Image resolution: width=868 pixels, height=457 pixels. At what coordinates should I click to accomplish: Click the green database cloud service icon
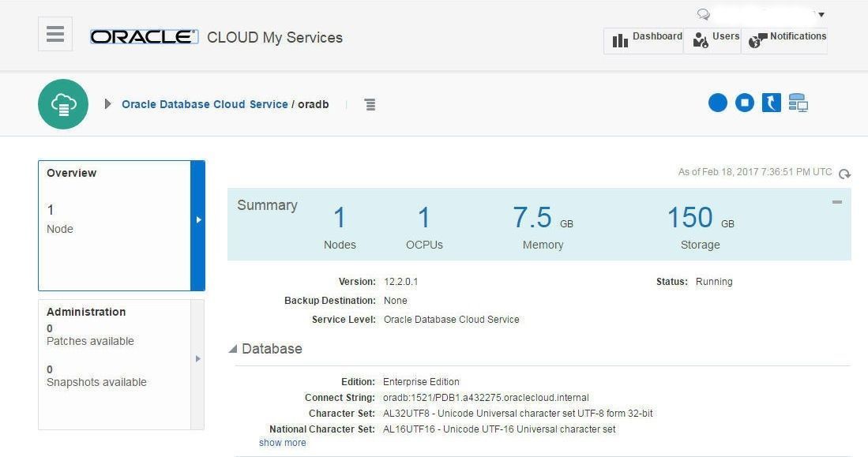(x=63, y=104)
